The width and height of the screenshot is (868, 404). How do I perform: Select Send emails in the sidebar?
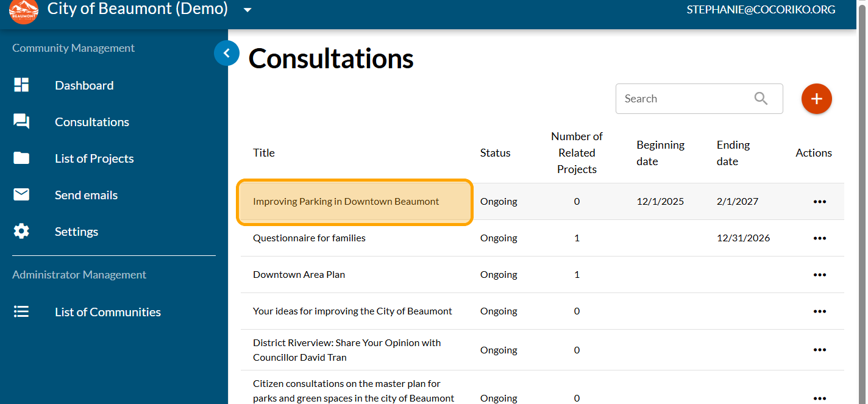[86, 195]
